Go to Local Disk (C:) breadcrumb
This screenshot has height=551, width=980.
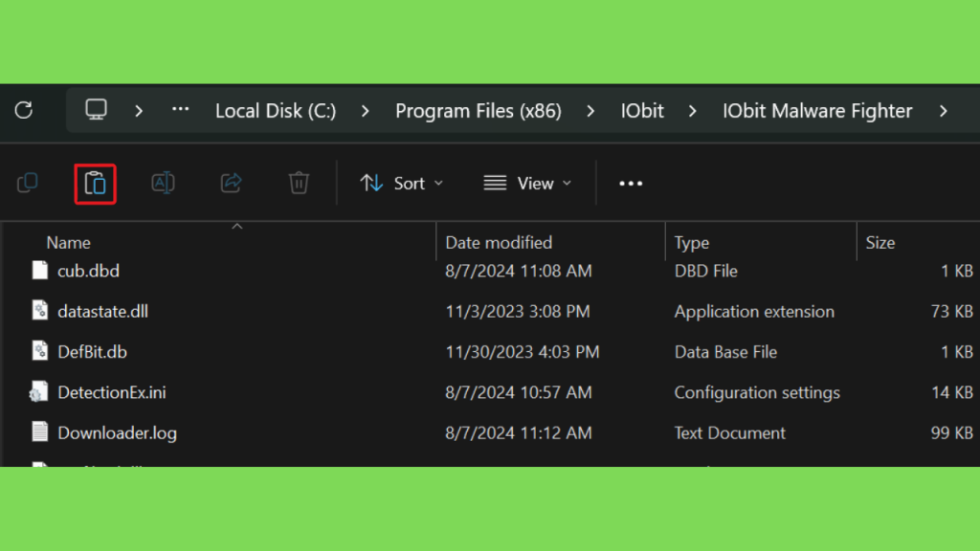pyautogui.click(x=276, y=111)
